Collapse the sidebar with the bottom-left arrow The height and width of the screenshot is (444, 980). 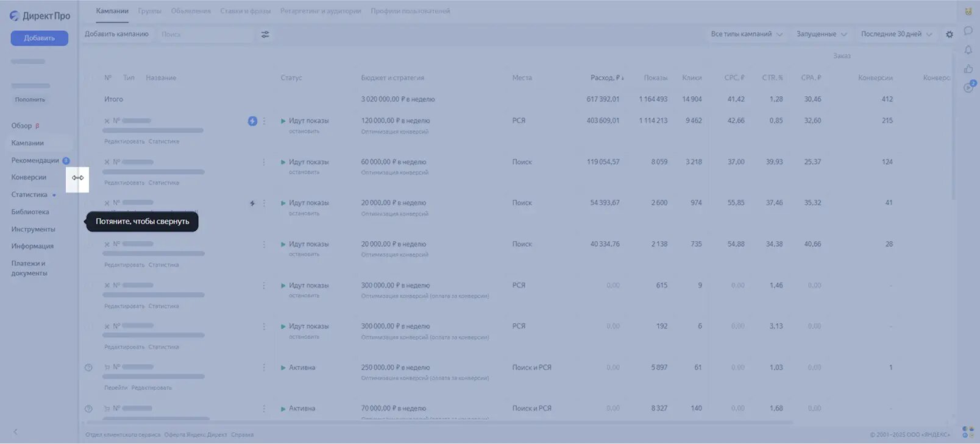(15, 432)
